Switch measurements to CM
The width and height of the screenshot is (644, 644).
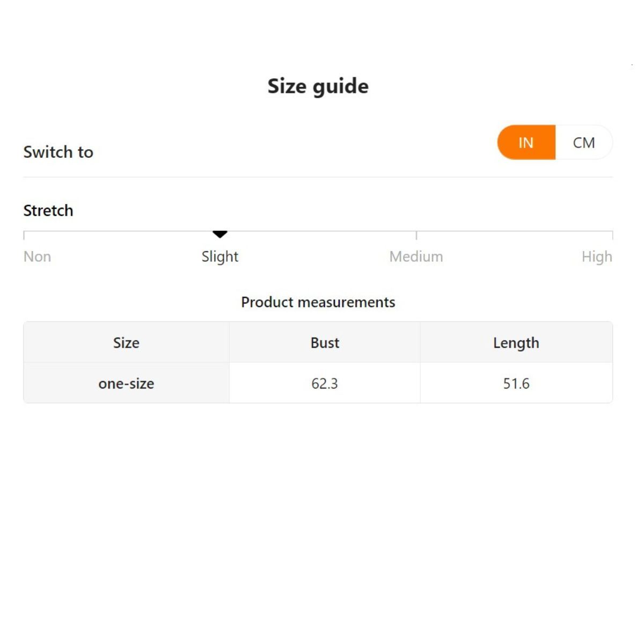(x=583, y=143)
